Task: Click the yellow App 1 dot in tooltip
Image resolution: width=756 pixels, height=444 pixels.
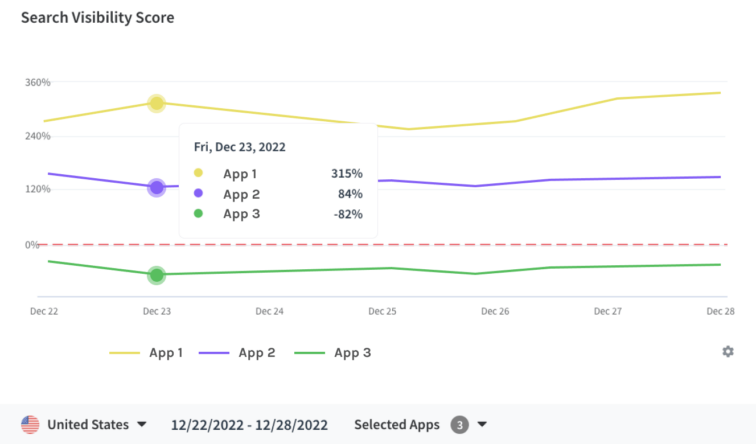Action: click(x=198, y=173)
